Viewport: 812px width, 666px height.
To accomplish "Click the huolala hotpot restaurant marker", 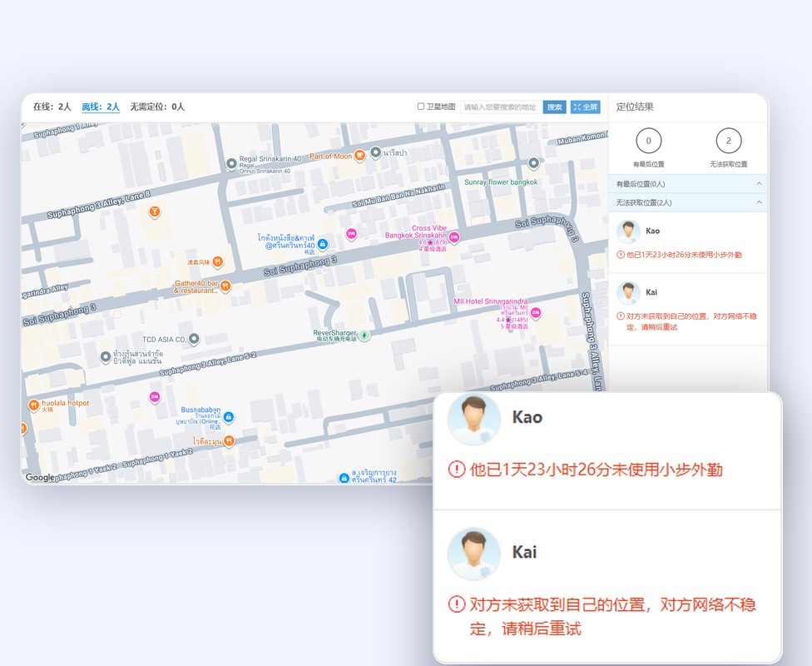I will point(33,405).
